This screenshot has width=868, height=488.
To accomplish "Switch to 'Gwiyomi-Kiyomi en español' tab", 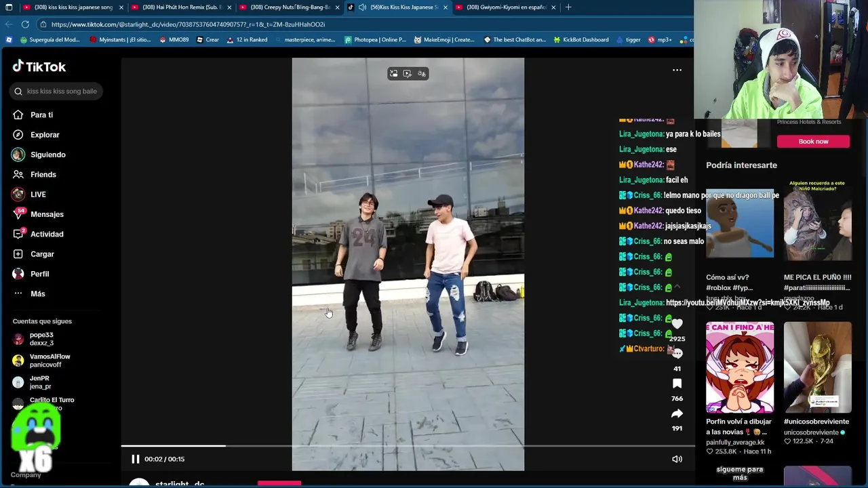I will (505, 7).
